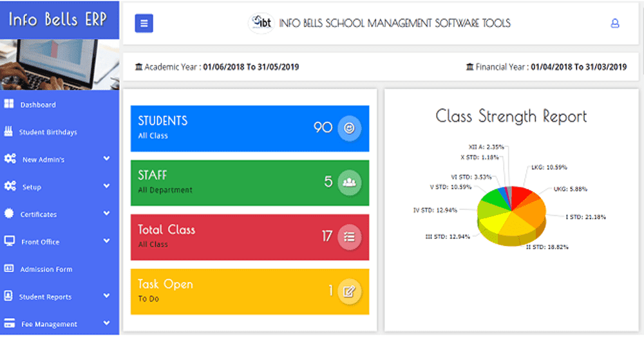The height and width of the screenshot is (338, 644).
Task: Click the ibt logo in header
Action: pyautogui.click(x=261, y=23)
